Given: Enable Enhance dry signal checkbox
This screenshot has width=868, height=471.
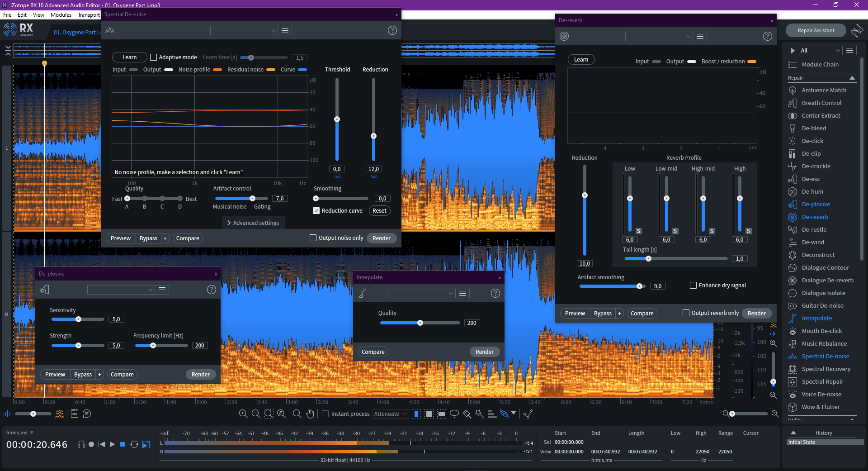Looking at the screenshot, I should click(x=693, y=285).
